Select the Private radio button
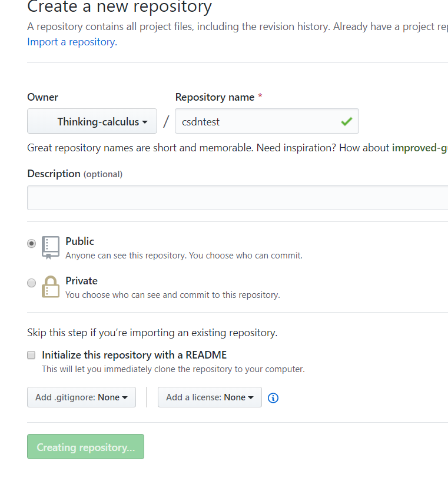Image resolution: width=448 pixels, height=481 pixels. pyautogui.click(x=32, y=283)
